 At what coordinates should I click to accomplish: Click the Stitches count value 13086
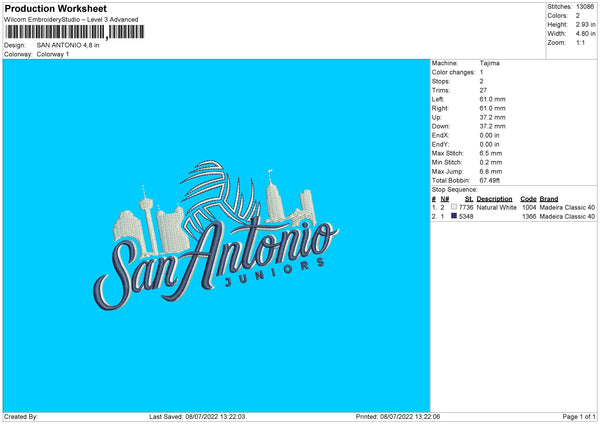pos(585,7)
